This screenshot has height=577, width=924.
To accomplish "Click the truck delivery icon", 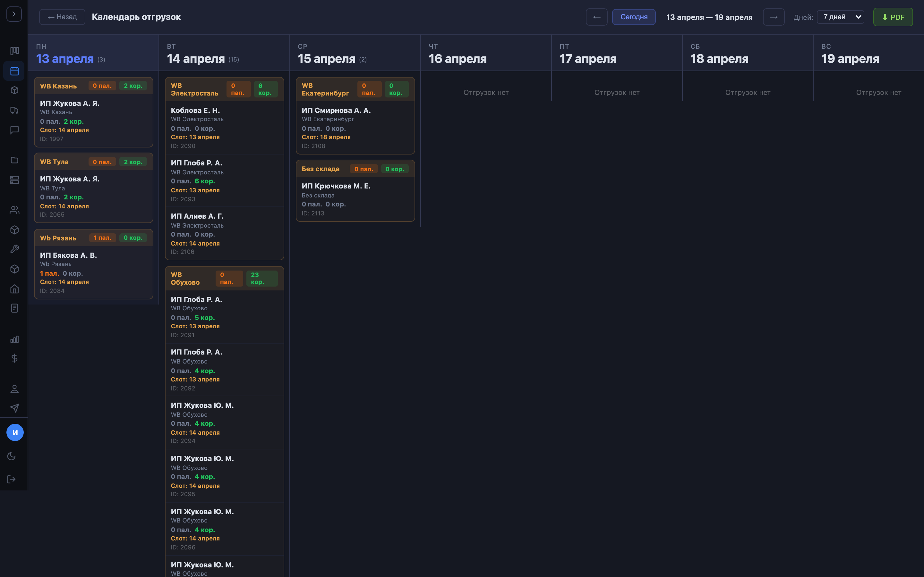I will coord(14,110).
